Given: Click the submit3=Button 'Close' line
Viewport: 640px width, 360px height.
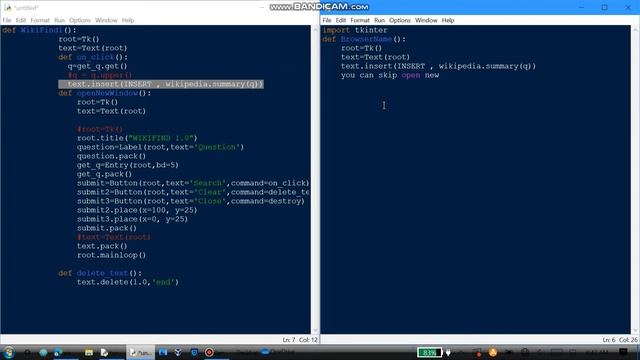Looking at the screenshot, I should (x=191, y=201).
